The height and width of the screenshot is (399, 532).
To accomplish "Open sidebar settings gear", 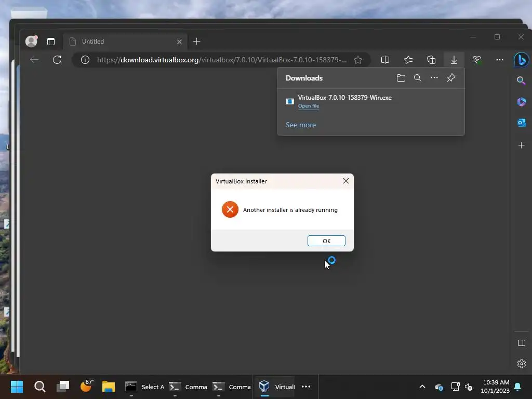I will pyautogui.click(x=522, y=364).
